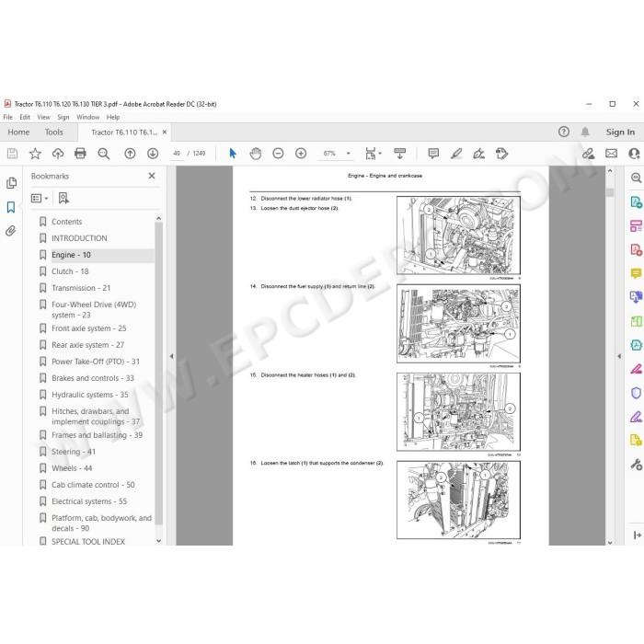Collapse the right tools pane arrow

[619, 356]
